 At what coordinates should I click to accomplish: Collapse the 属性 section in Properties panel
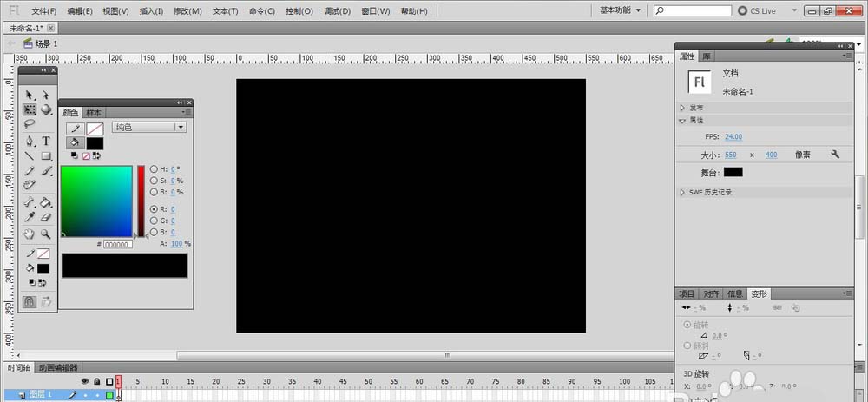[682, 120]
